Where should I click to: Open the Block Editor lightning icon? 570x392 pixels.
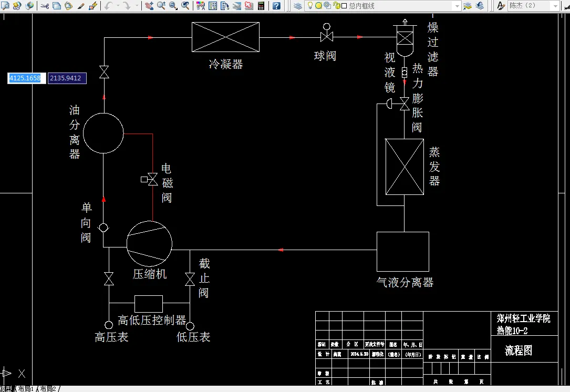coord(92,5)
